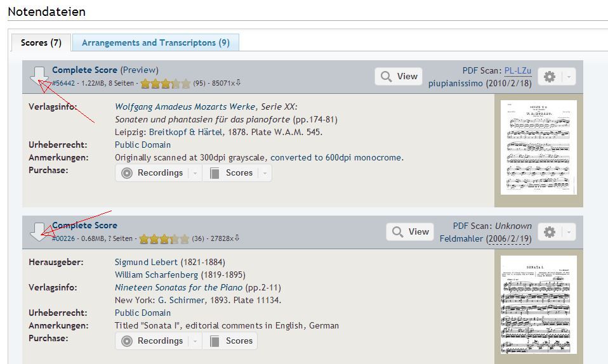This screenshot has width=608, height=364.
Task: Click the second Recordings purchase button
Action: 154,341
